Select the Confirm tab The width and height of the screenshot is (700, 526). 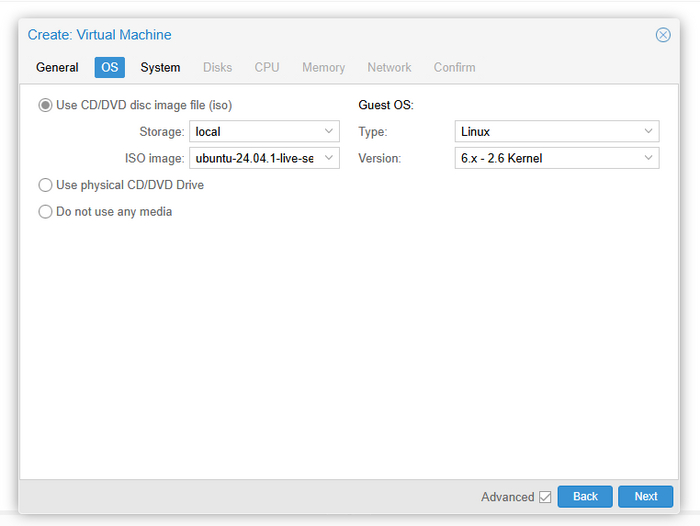click(x=454, y=68)
